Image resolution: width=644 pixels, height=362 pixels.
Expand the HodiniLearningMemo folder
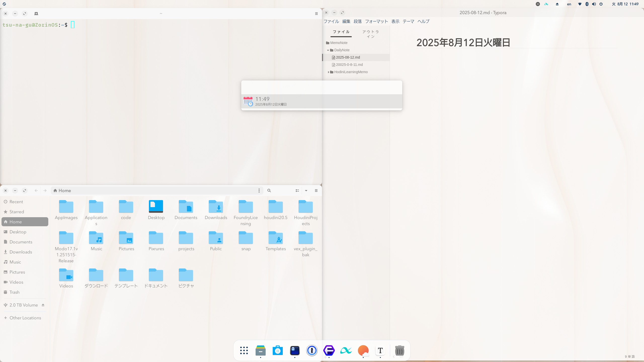329,72
